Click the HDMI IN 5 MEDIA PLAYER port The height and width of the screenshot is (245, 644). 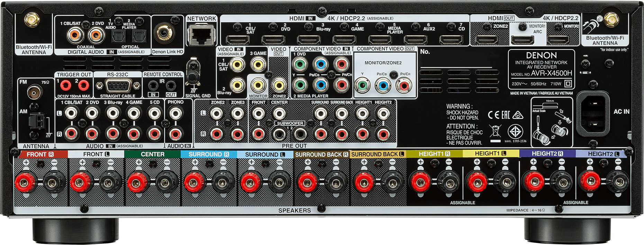pyautogui.click(x=380, y=40)
